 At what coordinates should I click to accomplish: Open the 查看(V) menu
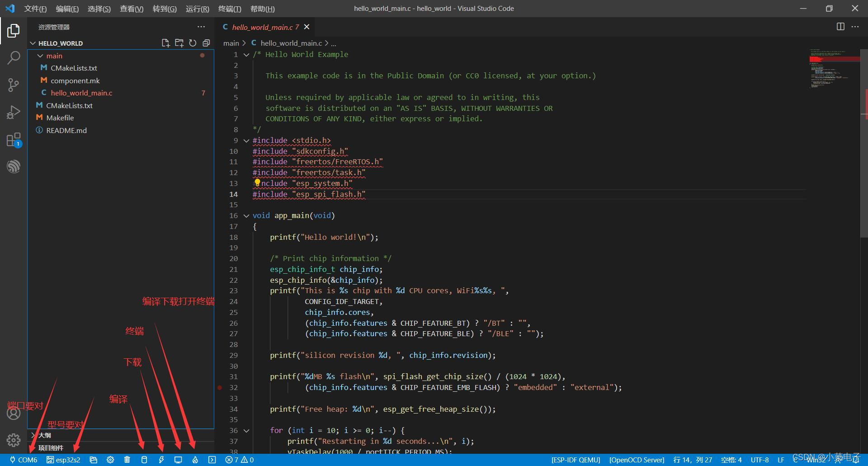click(x=132, y=9)
